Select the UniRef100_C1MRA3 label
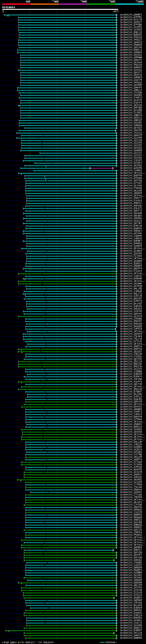 [x=131, y=170]
